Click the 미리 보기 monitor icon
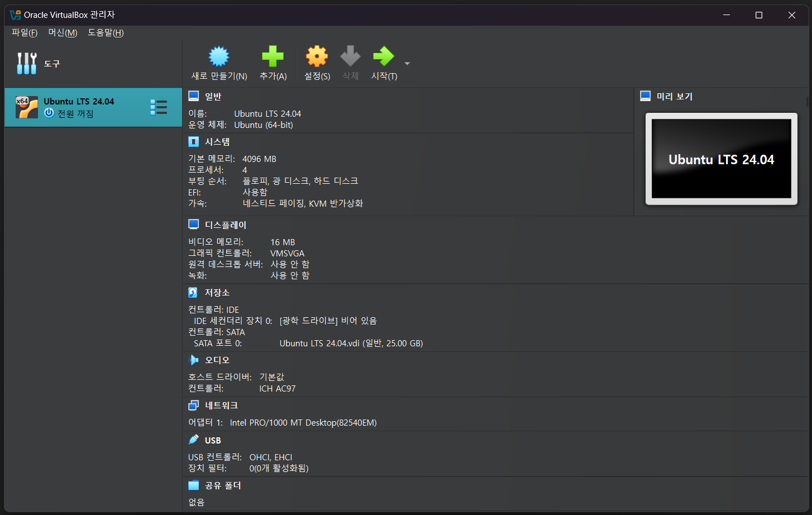Image resolution: width=812 pixels, height=515 pixels. coord(646,96)
